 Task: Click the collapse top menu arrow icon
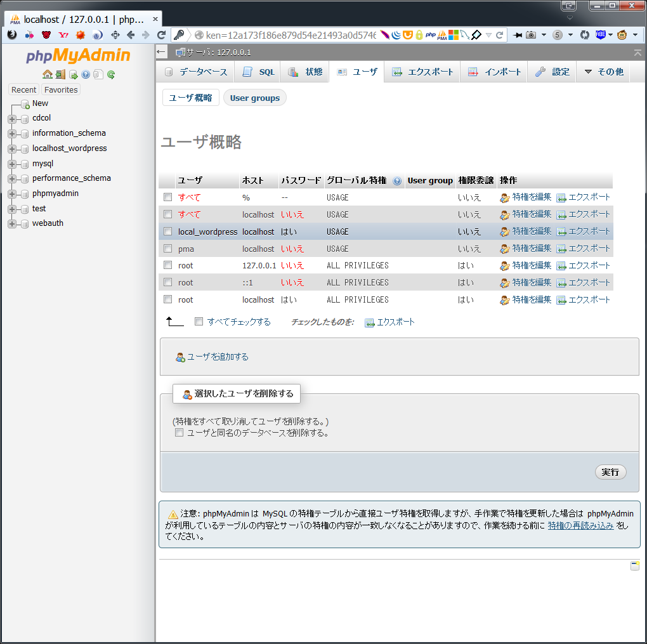click(637, 53)
